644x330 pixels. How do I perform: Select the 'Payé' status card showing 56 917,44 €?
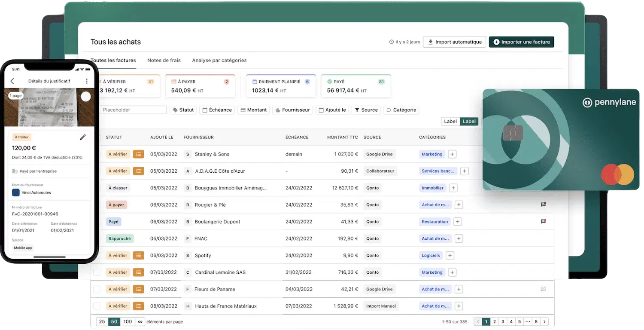(356, 86)
